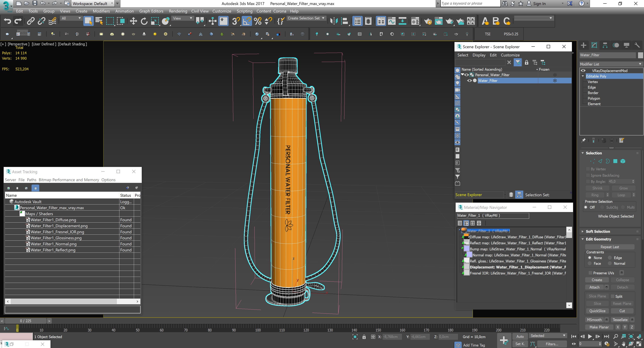
Task: Click Play Animation button
Action: 590,336
